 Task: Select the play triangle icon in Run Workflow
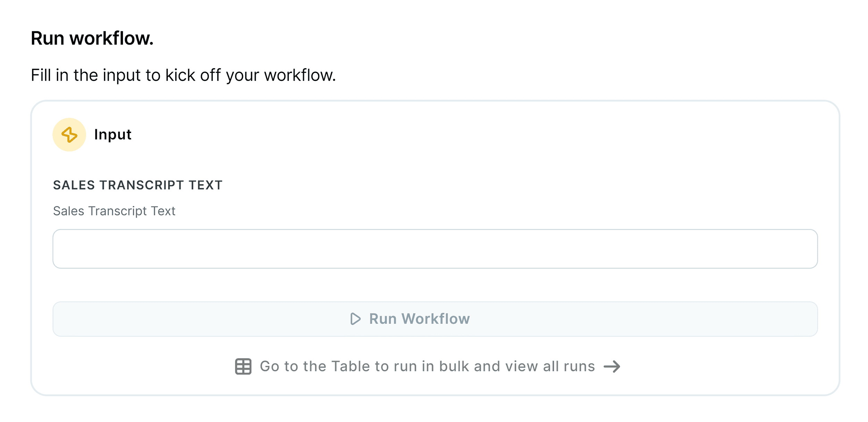tap(356, 318)
